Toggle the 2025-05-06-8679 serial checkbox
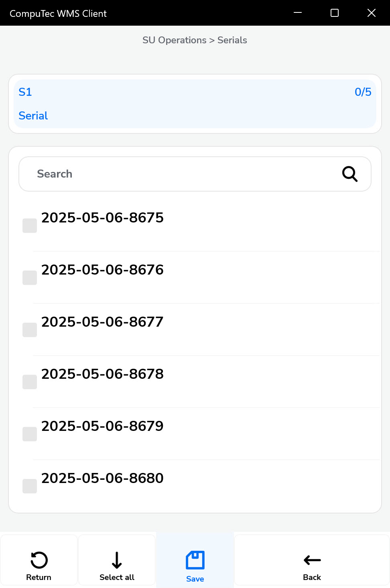This screenshot has height=588, width=390. tap(30, 434)
